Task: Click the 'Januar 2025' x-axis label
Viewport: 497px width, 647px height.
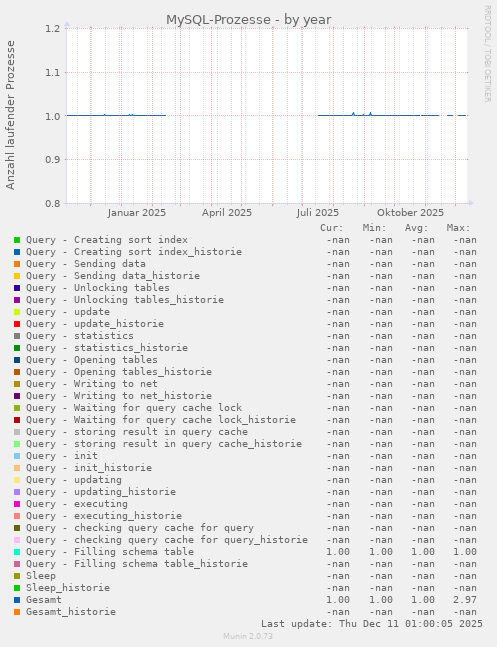Action: (x=137, y=213)
